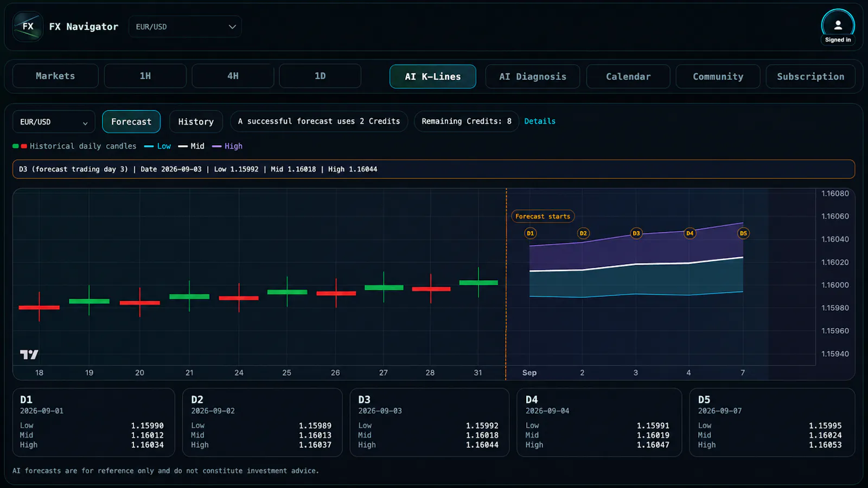Viewport: 868px width, 488px height.
Task: Go to the Community tab
Action: pyautogui.click(x=718, y=76)
